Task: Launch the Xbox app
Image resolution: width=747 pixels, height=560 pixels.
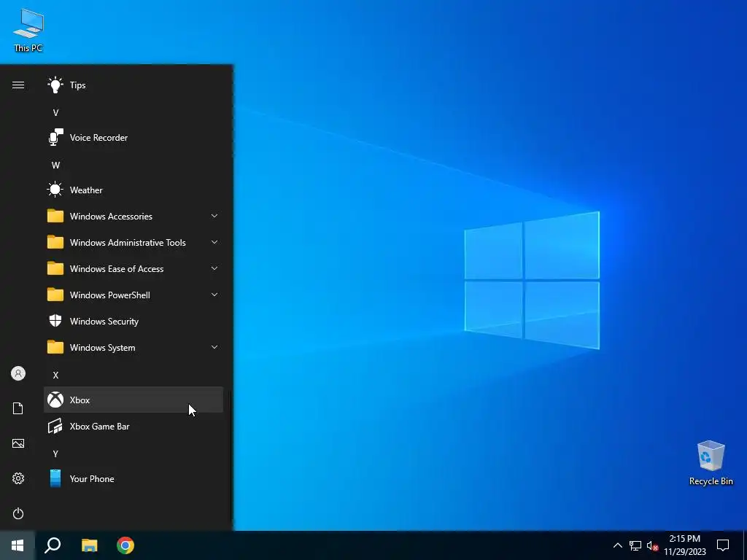Action: tap(133, 400)
